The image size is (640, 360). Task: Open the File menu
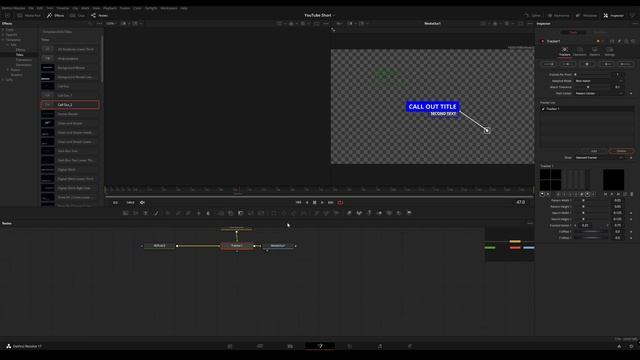pos(31,8)
